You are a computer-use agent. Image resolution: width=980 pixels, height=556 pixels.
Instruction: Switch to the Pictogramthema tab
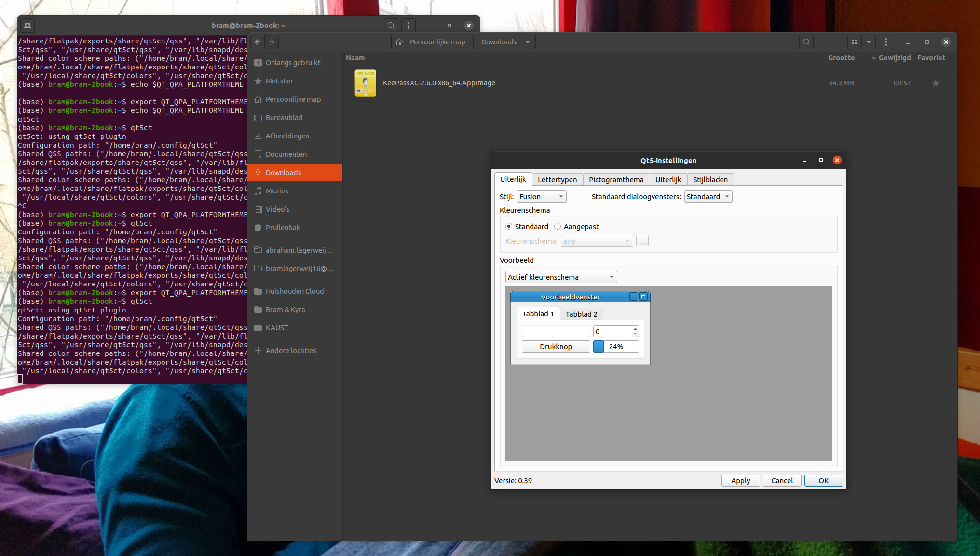point(616,179)
